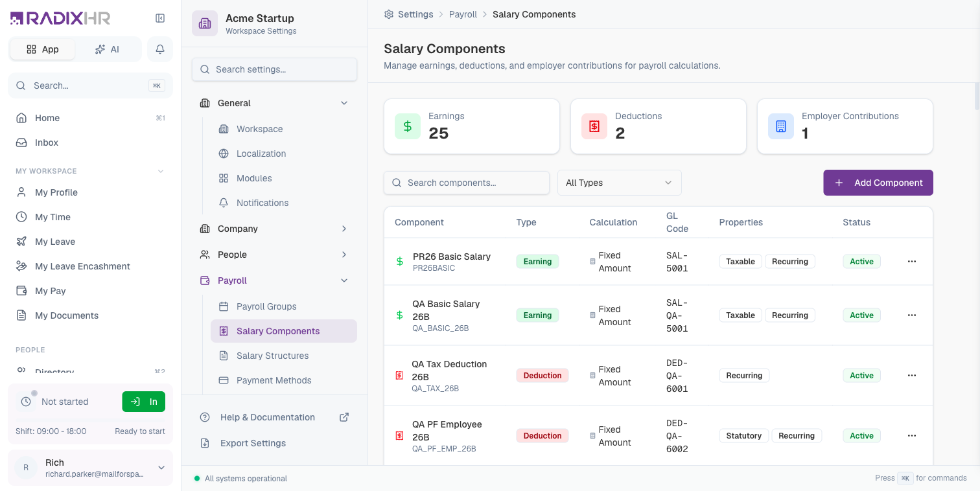
Task: Collapse the My Workspace section chevron
Action: 161,171
